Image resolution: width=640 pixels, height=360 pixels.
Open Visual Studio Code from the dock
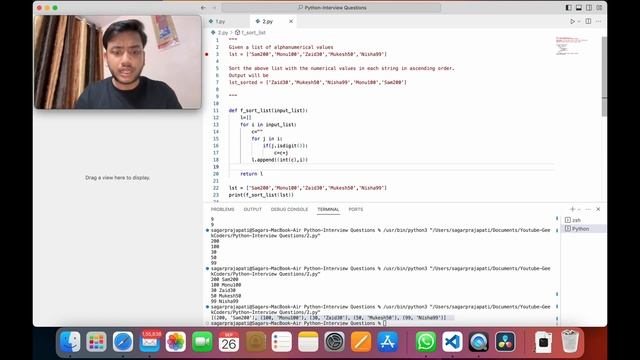pos(452,342)
